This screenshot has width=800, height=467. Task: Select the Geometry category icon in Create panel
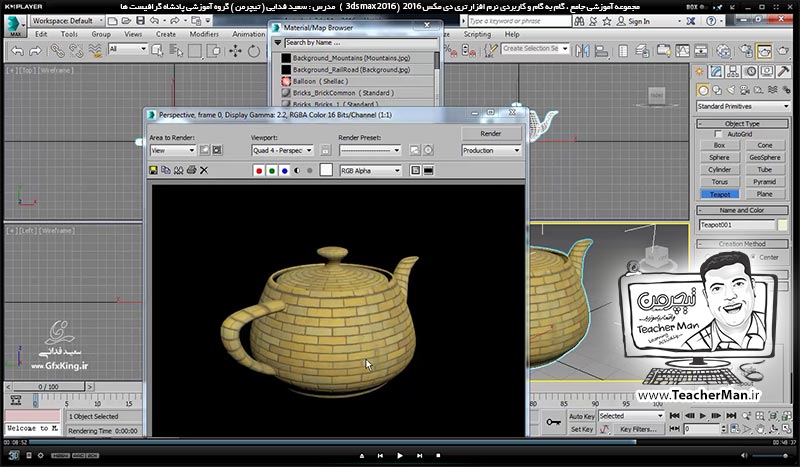(x=703, y=90)
